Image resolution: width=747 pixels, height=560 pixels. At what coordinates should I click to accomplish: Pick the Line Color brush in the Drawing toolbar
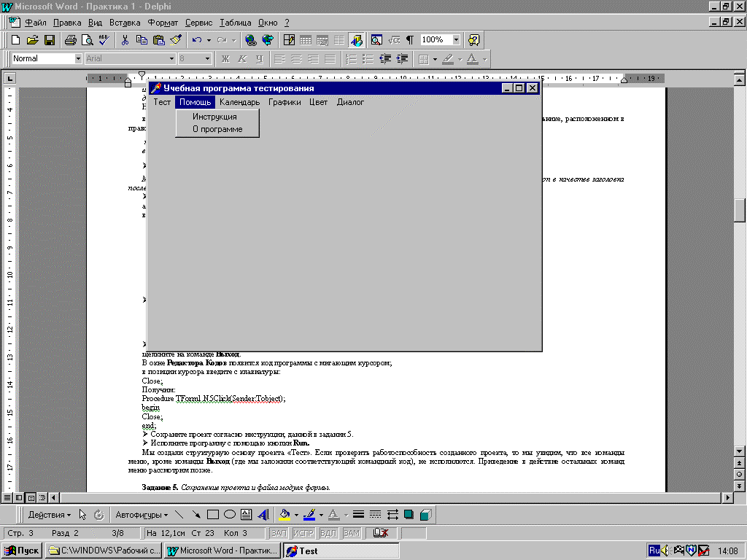click(x=309, y=515)
